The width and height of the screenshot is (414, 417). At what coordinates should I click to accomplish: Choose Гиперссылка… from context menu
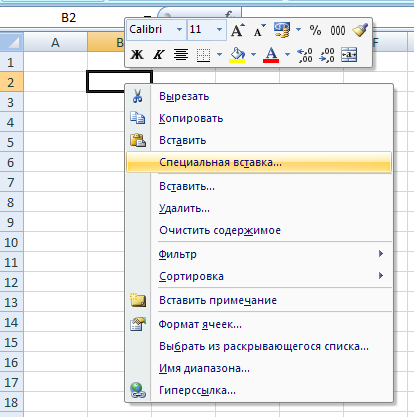pos(259,390)
